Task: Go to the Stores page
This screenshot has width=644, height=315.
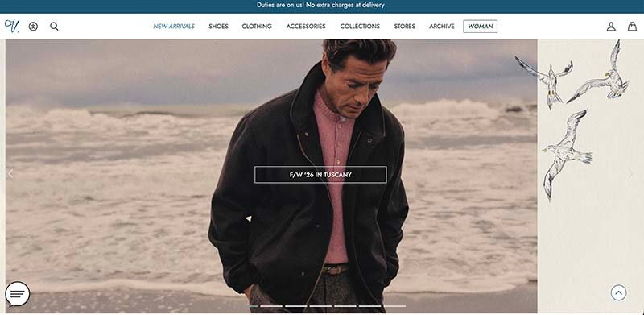Action: (x=405, y=27)
